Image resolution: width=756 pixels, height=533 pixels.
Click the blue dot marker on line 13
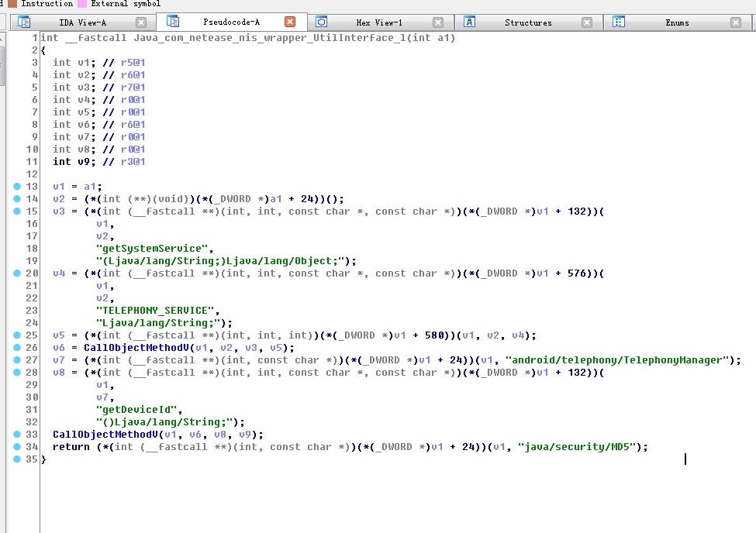(x=17, y=187)
